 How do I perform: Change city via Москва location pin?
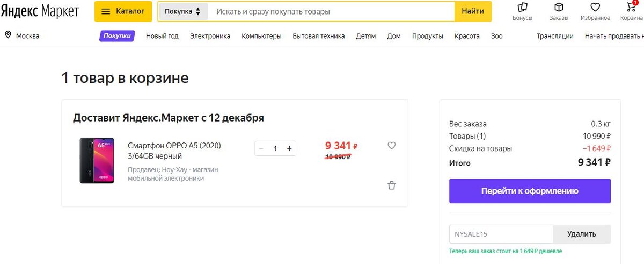tap(8, 35)
